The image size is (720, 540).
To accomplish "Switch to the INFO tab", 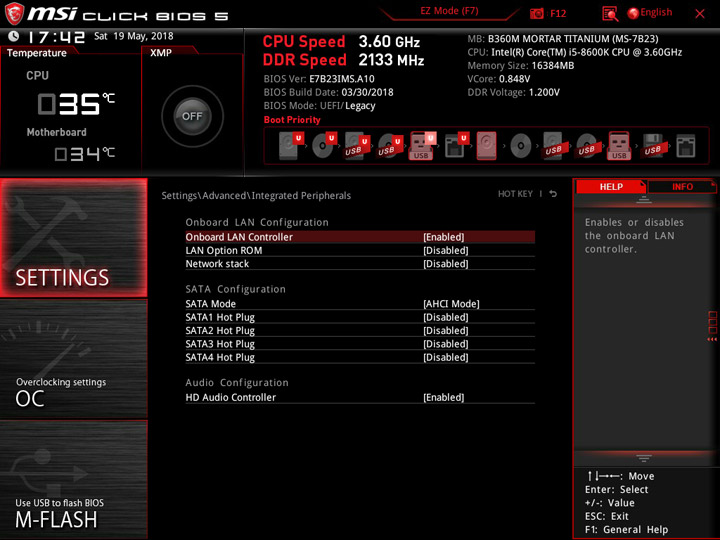I will [x=682, y=186].
